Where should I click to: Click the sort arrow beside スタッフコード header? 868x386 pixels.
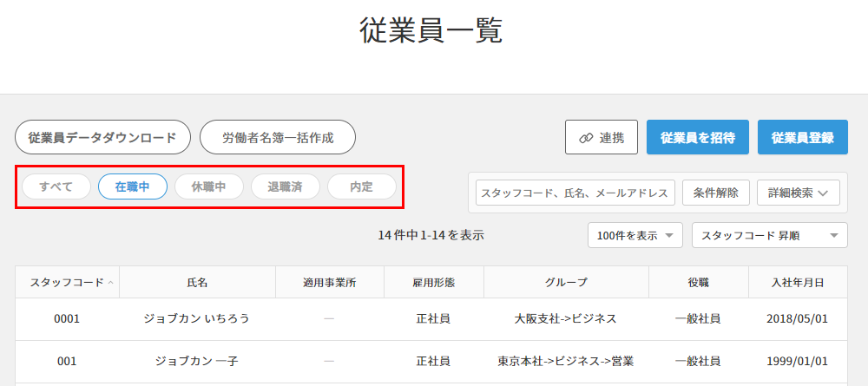pyautogui.click(x=110, y=283)
